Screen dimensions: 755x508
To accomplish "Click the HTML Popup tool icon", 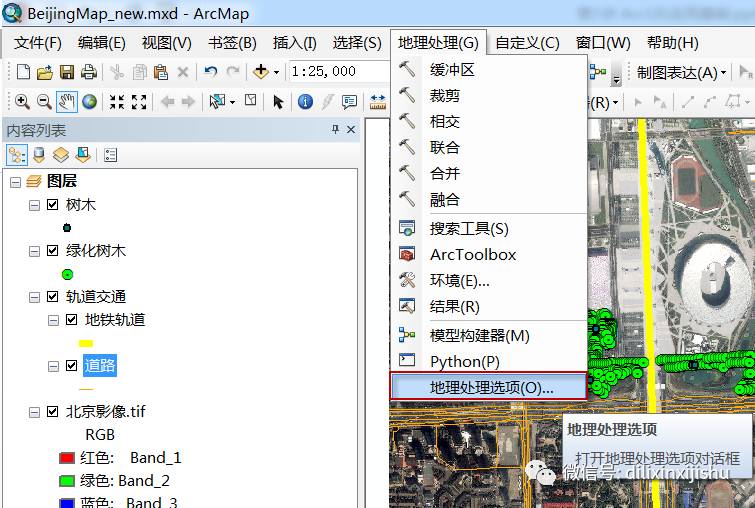I will (350, 102).
